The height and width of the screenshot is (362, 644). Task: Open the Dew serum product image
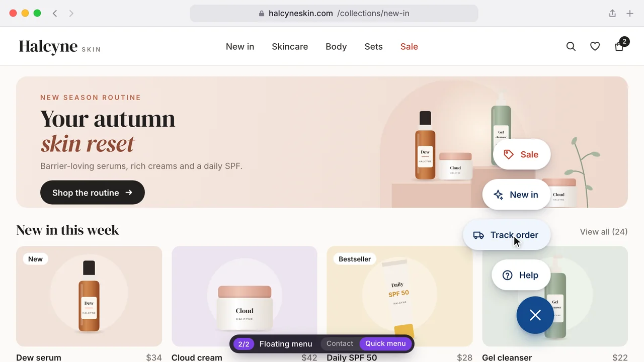click(x=89, y=296)
